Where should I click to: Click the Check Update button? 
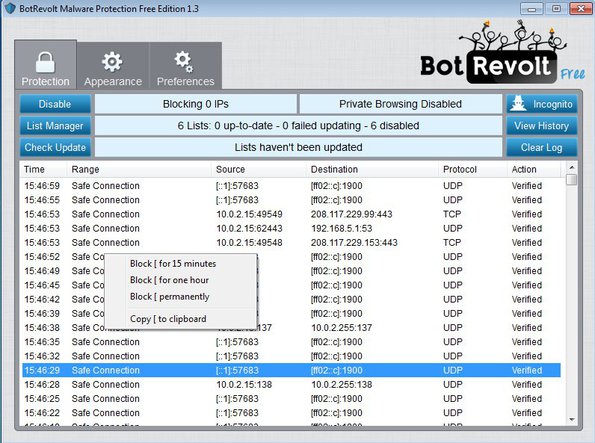(55, 147)
